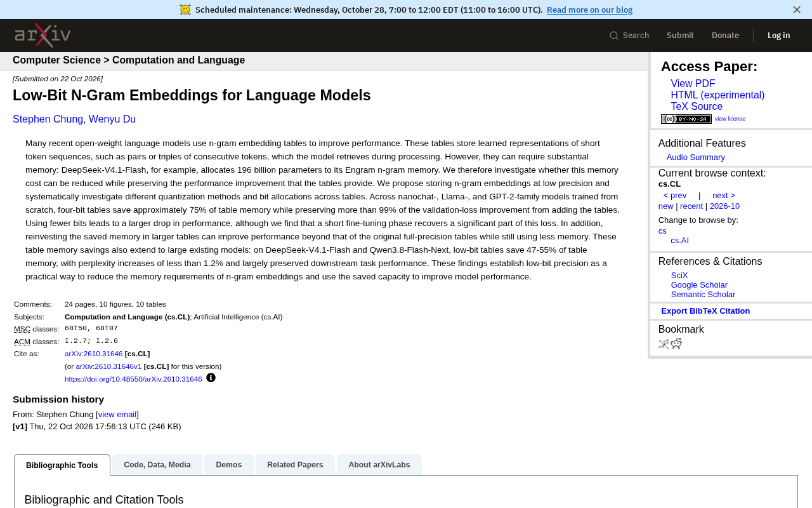
Task: Browse by cs.AI link
Action: click(679, 241)
